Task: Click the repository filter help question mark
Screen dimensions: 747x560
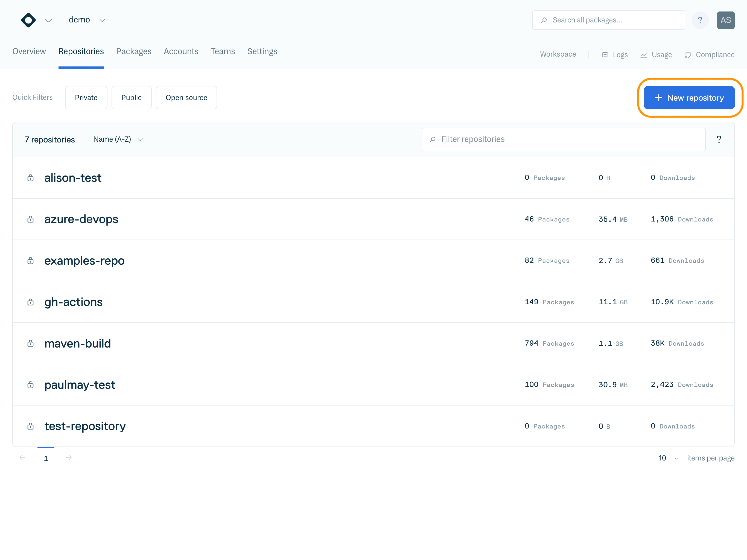Action: [x=719, y=139]
